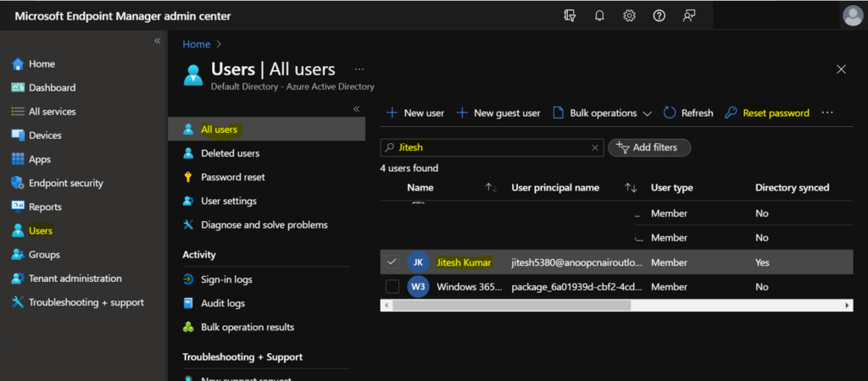Open the ellipsis next to Users title
The image size is (868, 381).
(359, 69)
